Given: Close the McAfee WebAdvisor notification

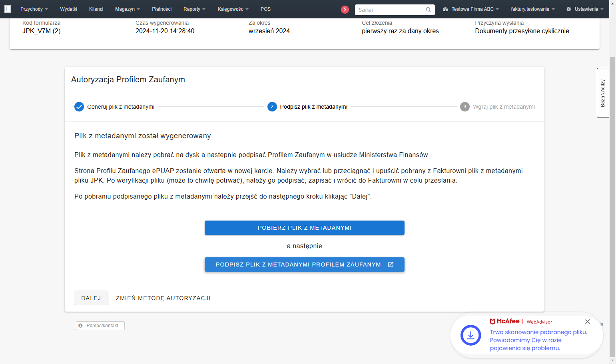Looking at the screenshot, I should coord(587,322).
